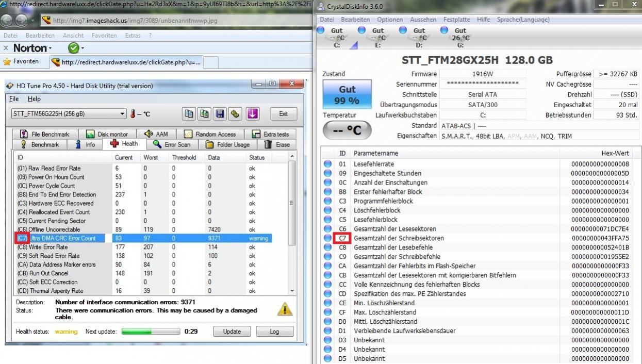Click the red thermometer temperature icon in HD Tune
642x364 pixels.
pos(133,114)
